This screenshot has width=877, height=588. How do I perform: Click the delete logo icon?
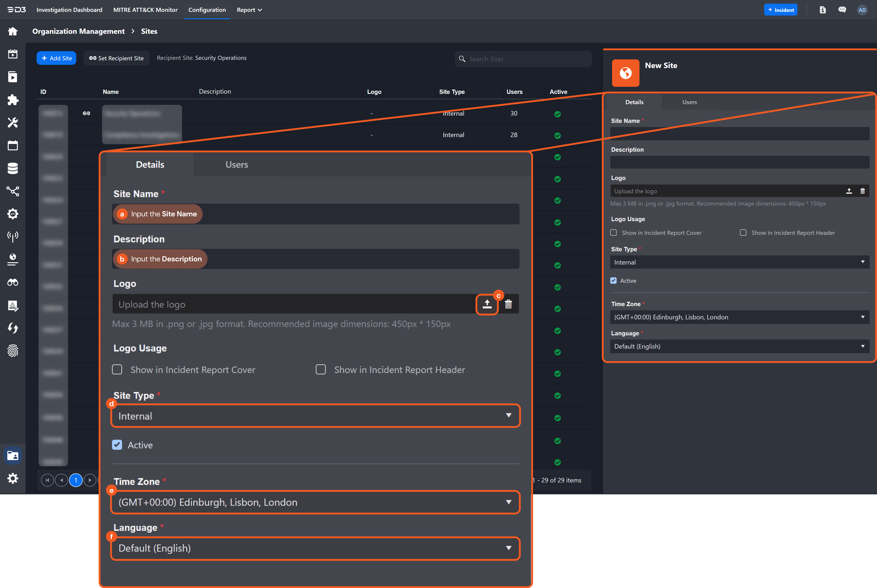coord(508,304)
